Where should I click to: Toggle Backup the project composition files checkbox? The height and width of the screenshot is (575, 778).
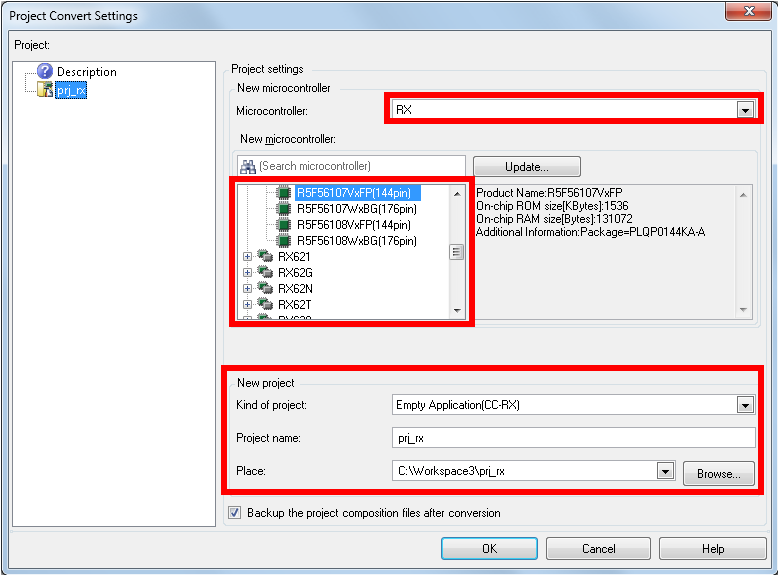click(235, 513)
